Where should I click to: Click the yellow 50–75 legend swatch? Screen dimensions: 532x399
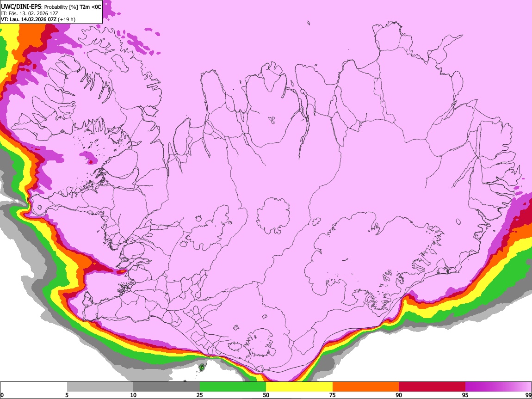pyautogui.click(x=299, y=387)
